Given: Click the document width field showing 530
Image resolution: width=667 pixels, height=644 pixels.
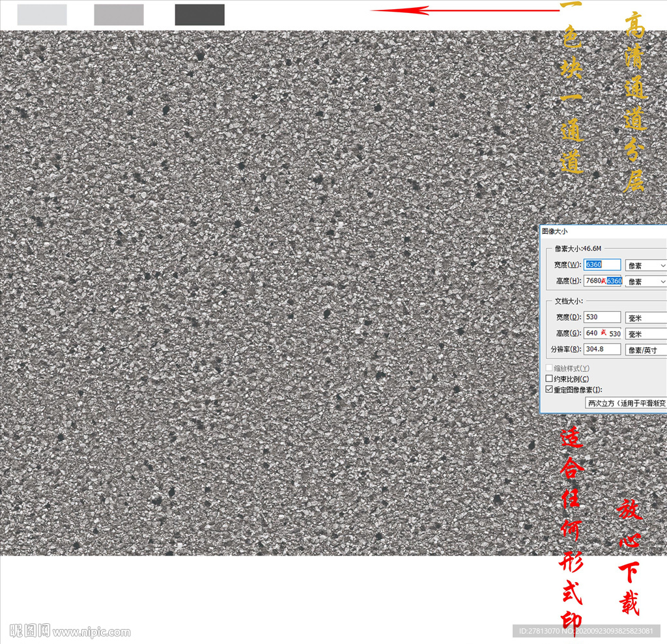Looking at the screenshot, I should (602, 317).
